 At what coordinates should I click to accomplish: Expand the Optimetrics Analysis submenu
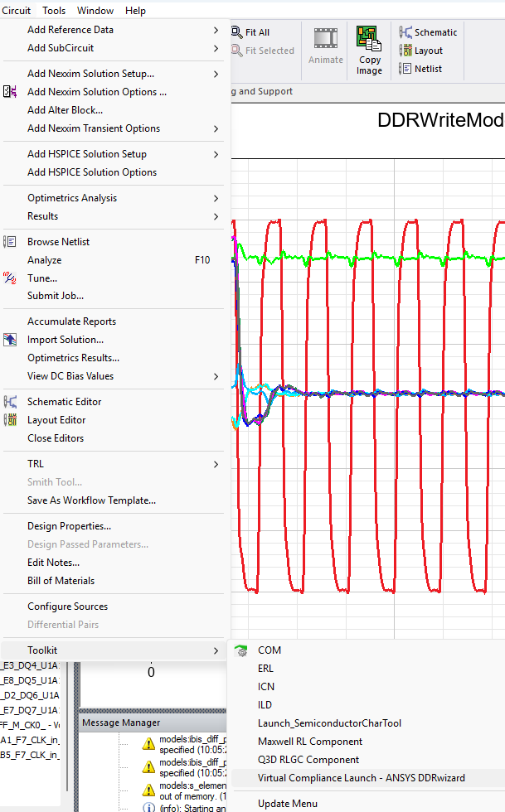[72, 198]
